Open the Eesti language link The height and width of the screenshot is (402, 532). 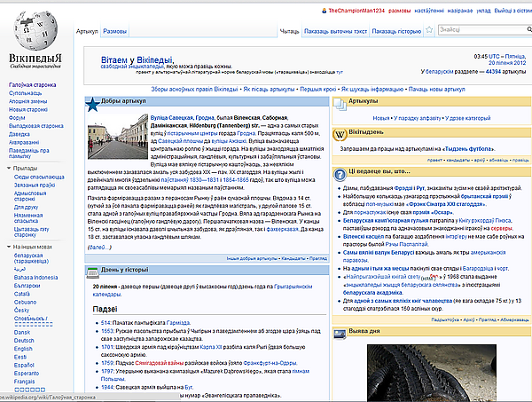[20, 357]
